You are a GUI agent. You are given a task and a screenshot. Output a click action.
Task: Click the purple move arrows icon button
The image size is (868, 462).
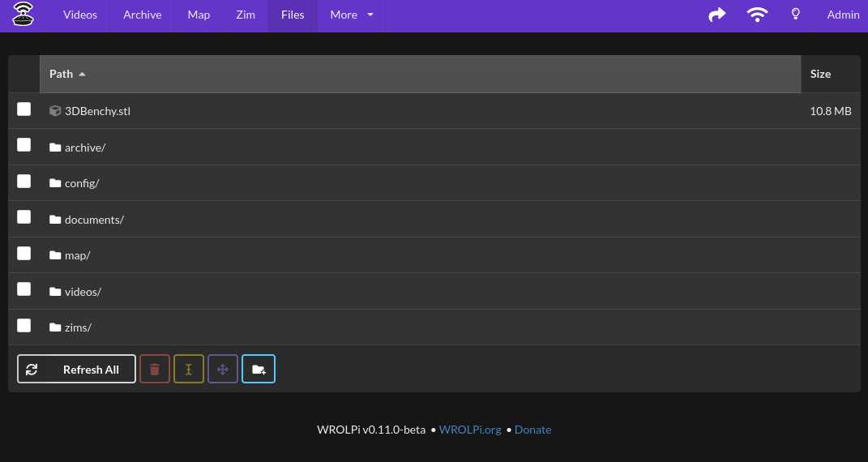(223, 369)
